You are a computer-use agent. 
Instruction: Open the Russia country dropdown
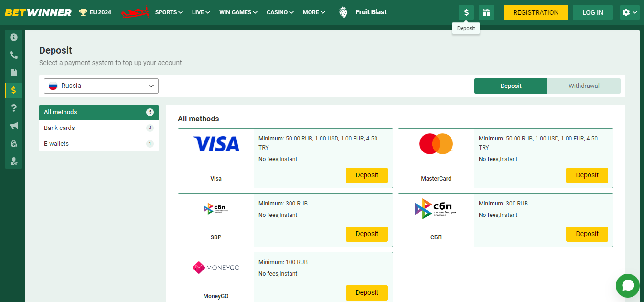(x=101, y=86)
